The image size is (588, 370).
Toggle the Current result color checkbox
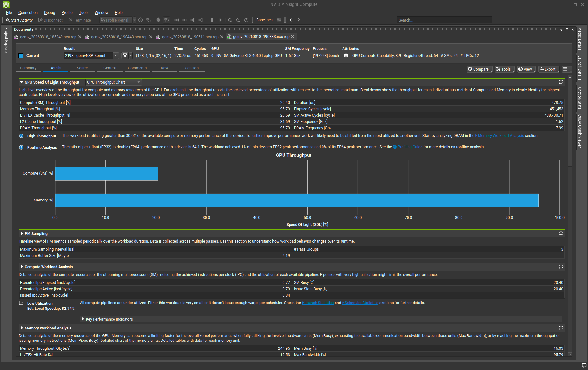click(x=21, y=56)
